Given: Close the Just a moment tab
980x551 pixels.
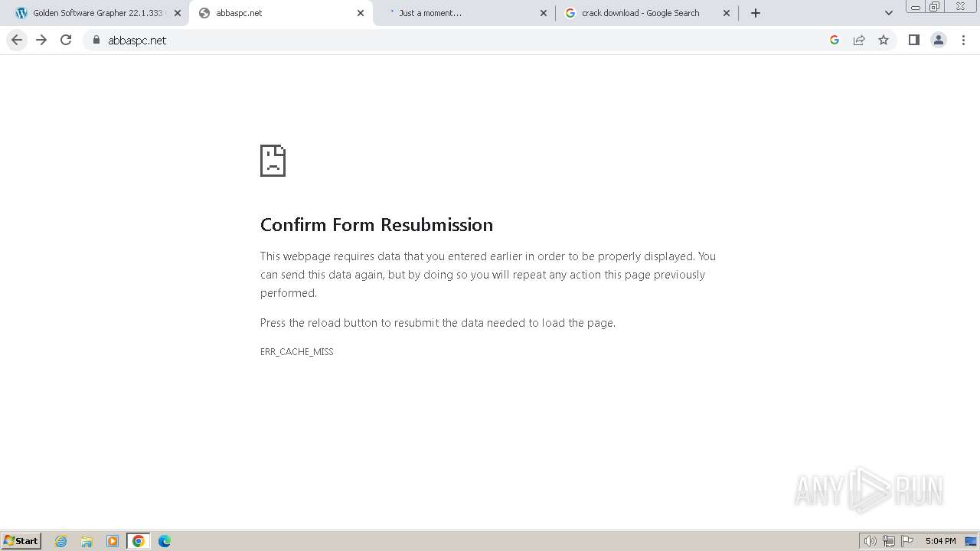Looking at the screenshot, I should (544, 13).
